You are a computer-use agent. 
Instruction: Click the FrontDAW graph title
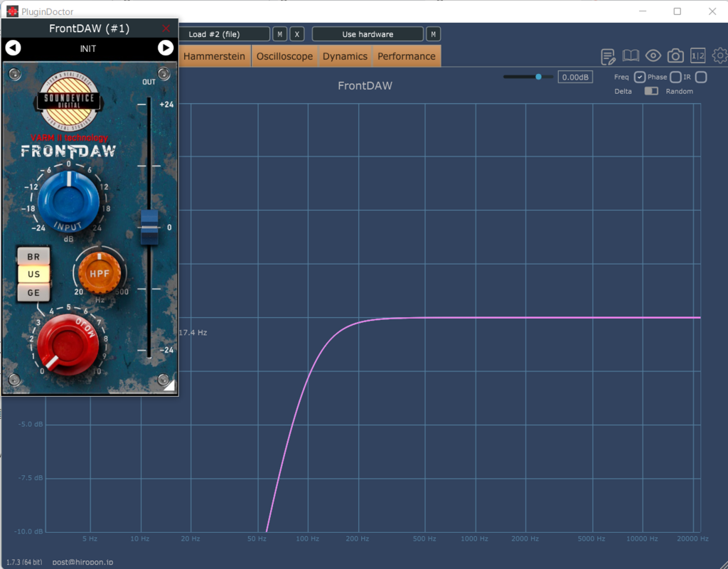365,85
